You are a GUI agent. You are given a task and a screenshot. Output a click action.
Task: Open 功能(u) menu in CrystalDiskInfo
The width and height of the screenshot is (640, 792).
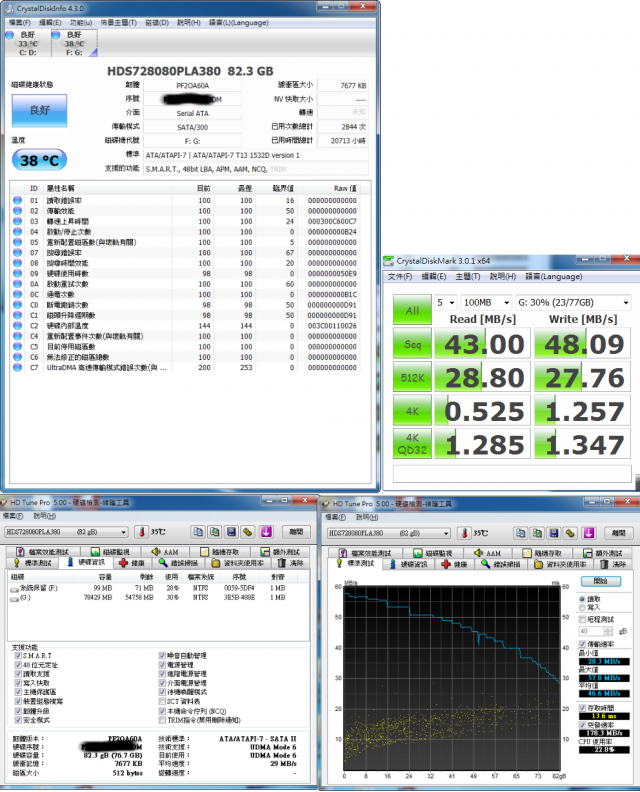pyautogui.click(x=81, y=23)
